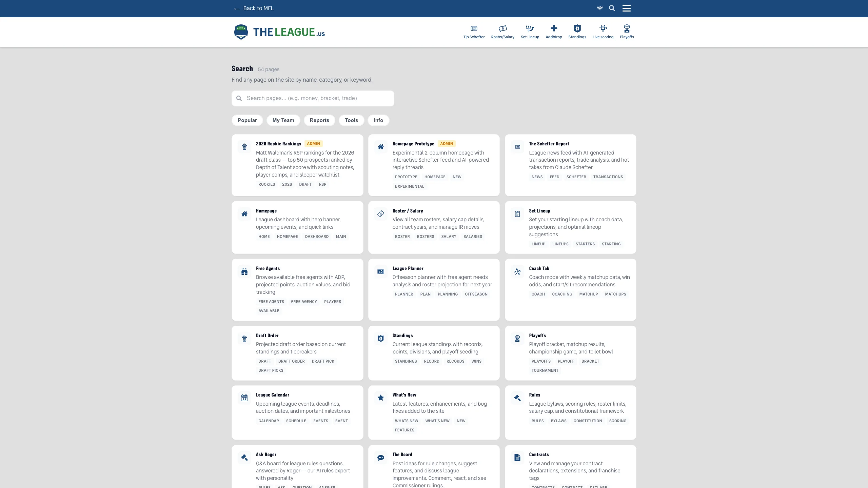Click the Free Agents binoculars icon
868x488 pixels.
tap(244, 271)
